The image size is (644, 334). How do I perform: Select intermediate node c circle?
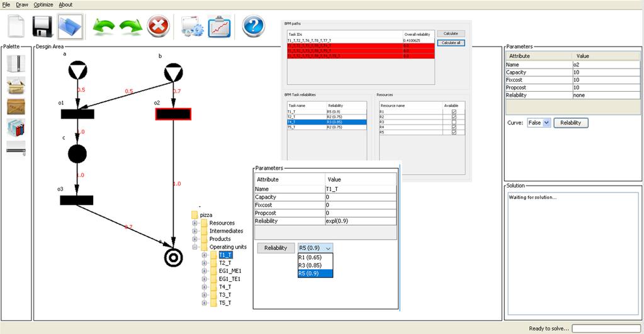click(77, 154)
